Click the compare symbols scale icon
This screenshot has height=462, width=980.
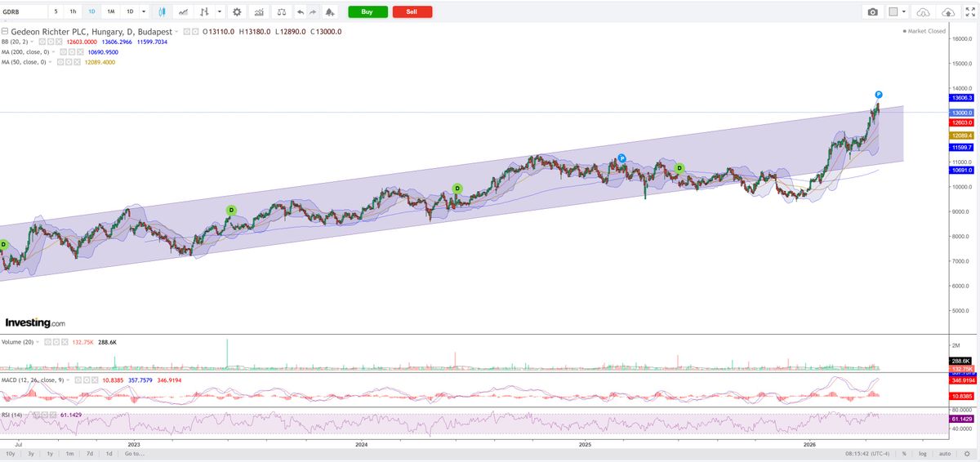(282, 12)
